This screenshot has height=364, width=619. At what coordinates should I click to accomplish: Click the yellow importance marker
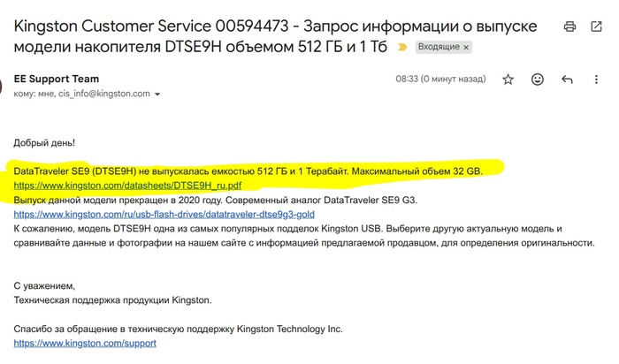click(404, 46)
